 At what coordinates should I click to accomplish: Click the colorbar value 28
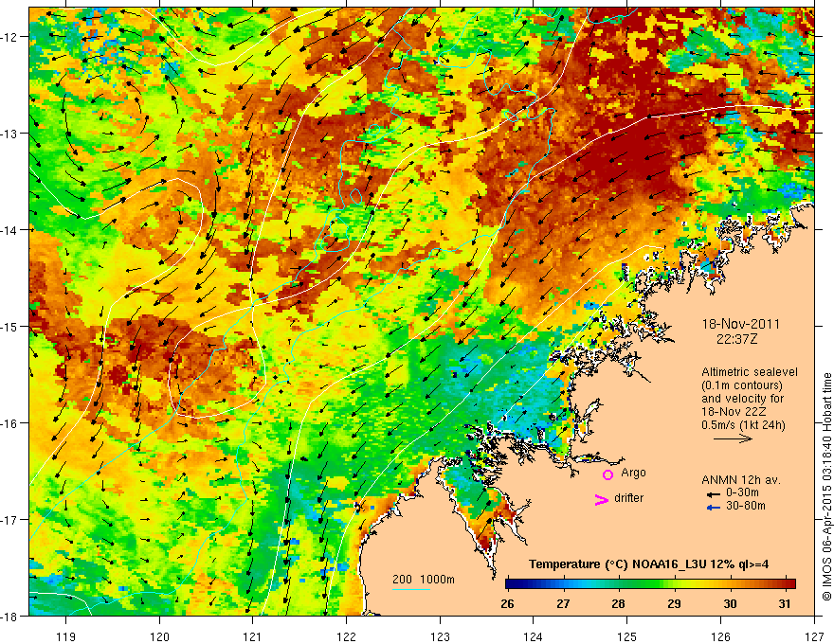click(618, 603)
